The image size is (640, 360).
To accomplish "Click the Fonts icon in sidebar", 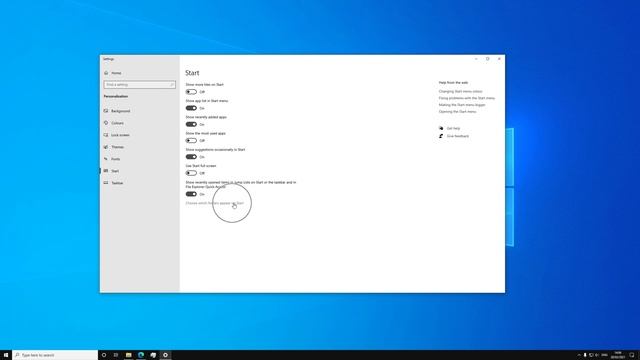I will point(106,159).
